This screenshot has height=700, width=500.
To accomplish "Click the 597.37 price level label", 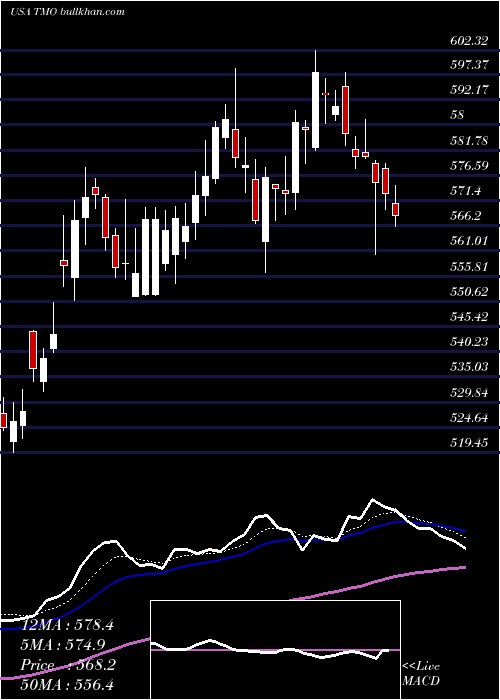I will [468, 65].
